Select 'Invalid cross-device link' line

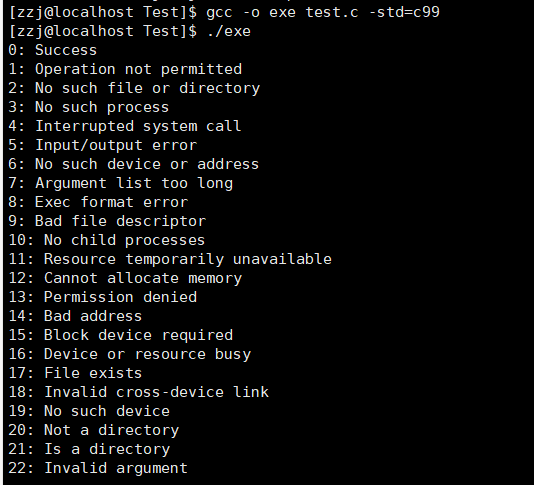coord(139,392)
